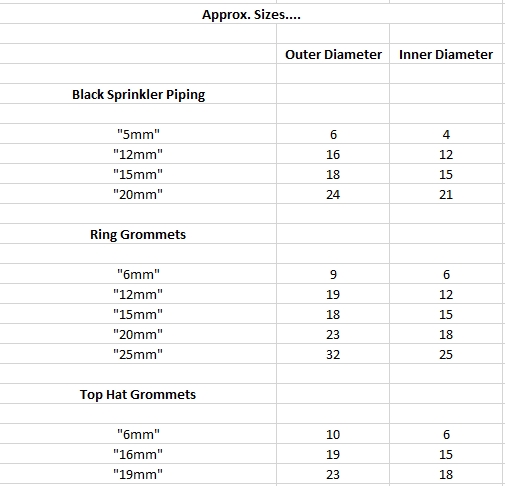Select inner diameter 21 for 20mm piping

pyautogui.click(x=446, y=194)
